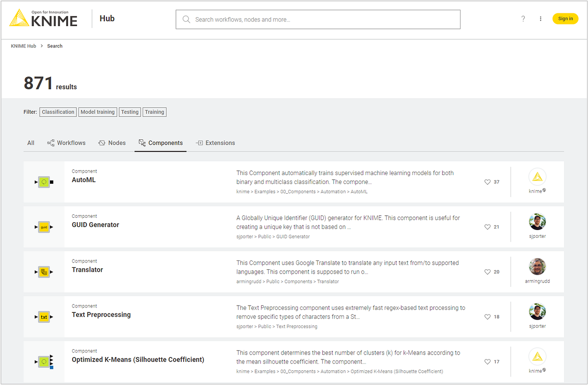588x385 pixels.
Task: Open the Extensions tab
Action: click(x=215, y=143)
